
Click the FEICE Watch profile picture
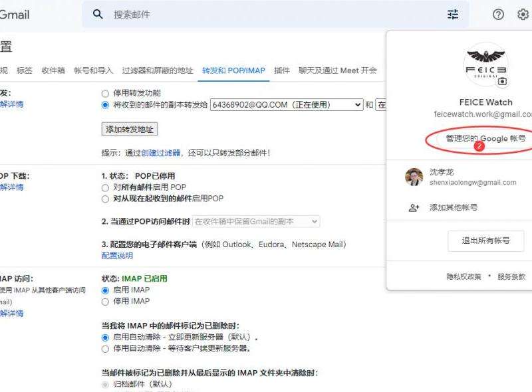(x=486, y=64)
